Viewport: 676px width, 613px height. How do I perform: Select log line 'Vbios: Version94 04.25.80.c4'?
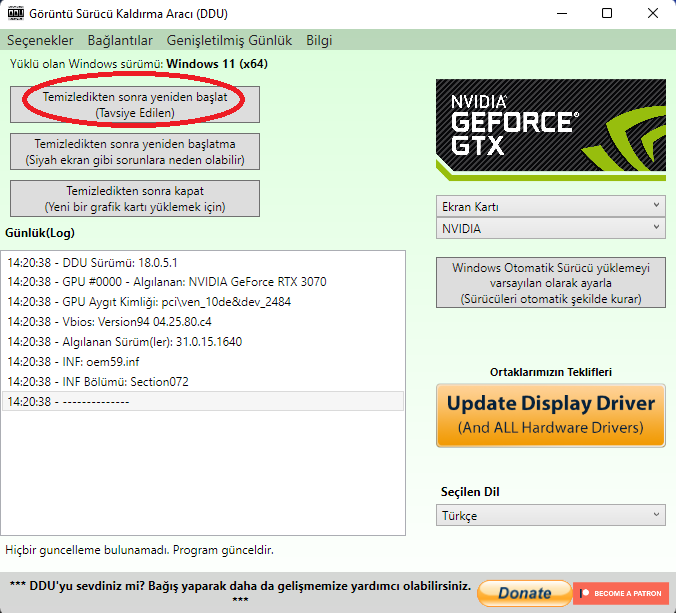(203, 322)
